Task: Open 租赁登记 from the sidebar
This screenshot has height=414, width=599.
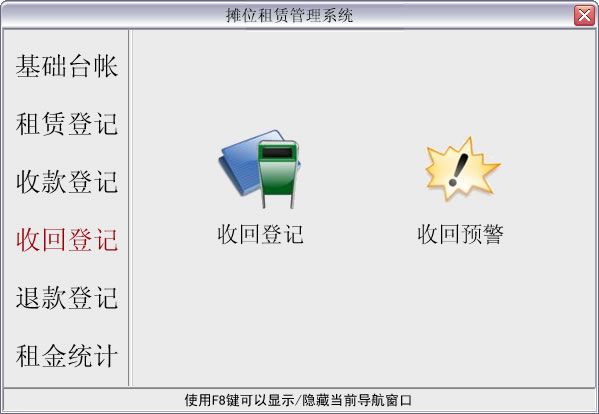Action: [66, 124]
